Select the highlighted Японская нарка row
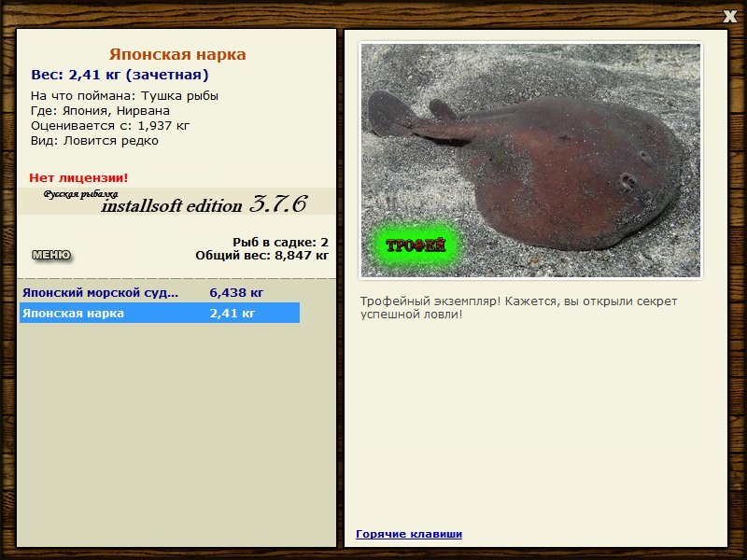747x560 pixels. [x=160, y=313]
